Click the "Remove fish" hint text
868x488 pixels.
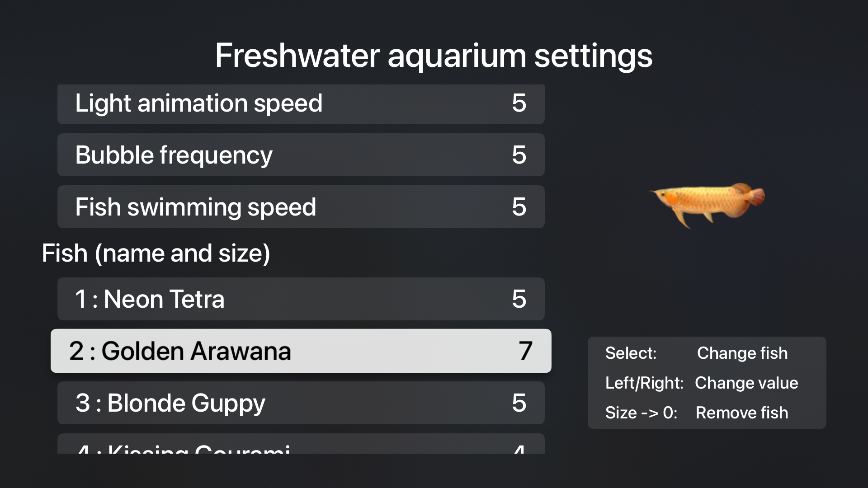[x=742, y=413]
